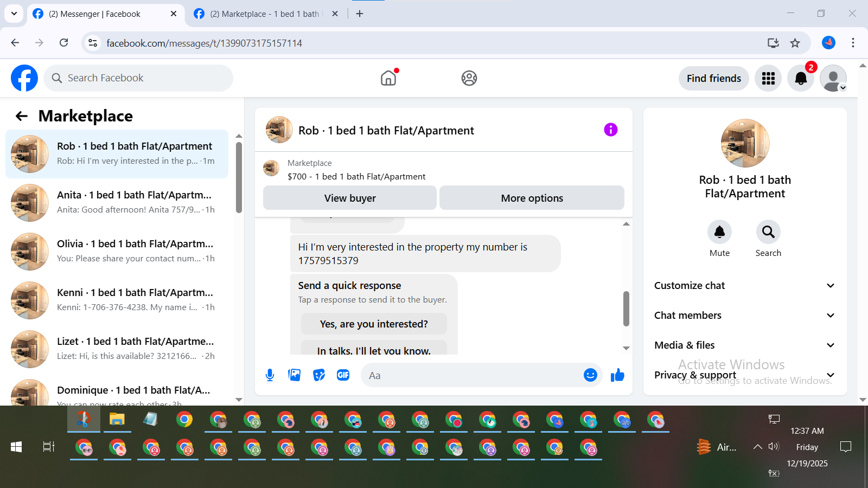Open the emoji picker smiley icon

(590, 375)
